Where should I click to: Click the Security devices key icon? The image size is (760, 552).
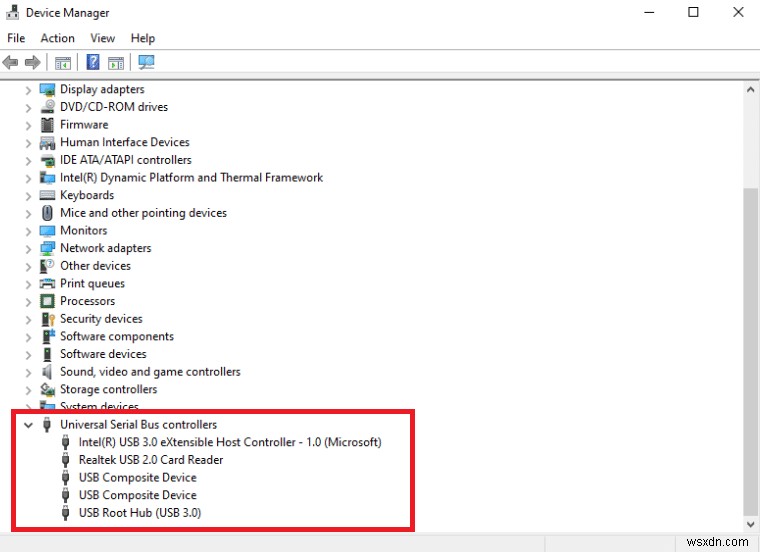click(48, 319)
